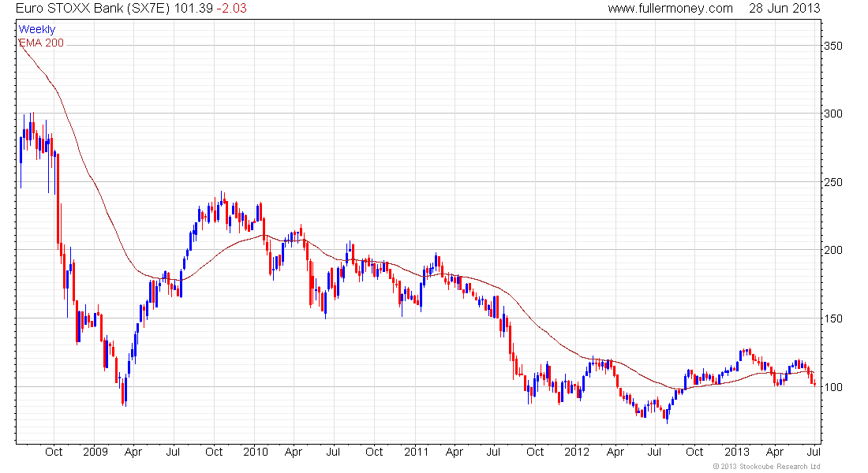Click the 28 Jun 2013 date label

pos(784,9)
